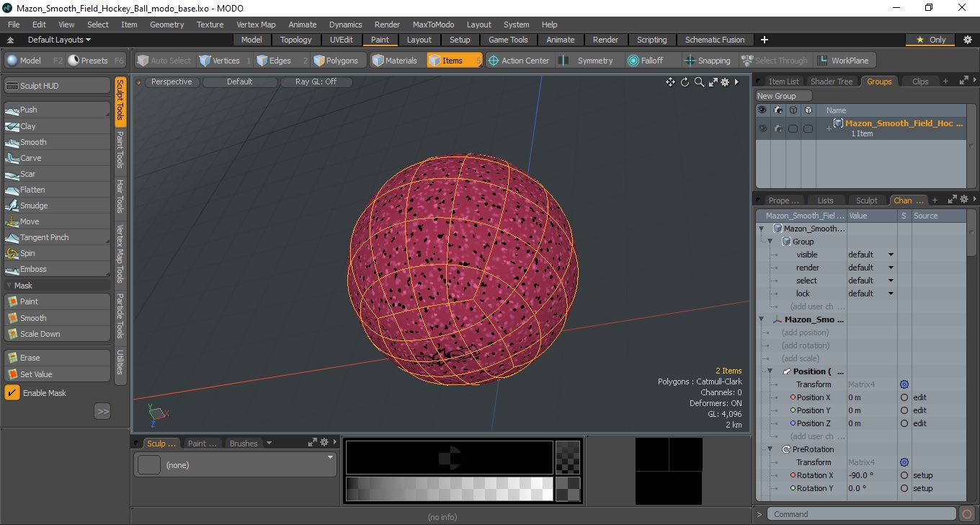This screenshot has height=525, width=980.
Task: Open viewport settings gear icon
Action: coord(725,82)
